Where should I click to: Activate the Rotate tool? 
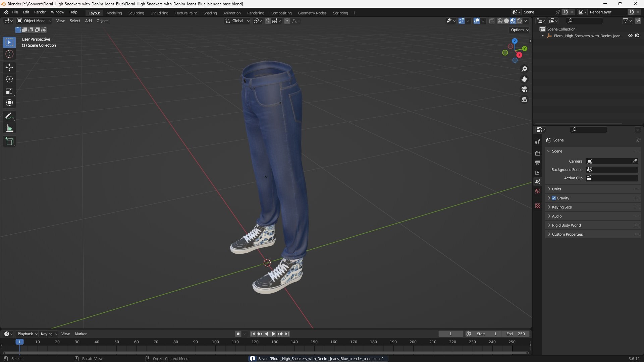coord(9,79)
